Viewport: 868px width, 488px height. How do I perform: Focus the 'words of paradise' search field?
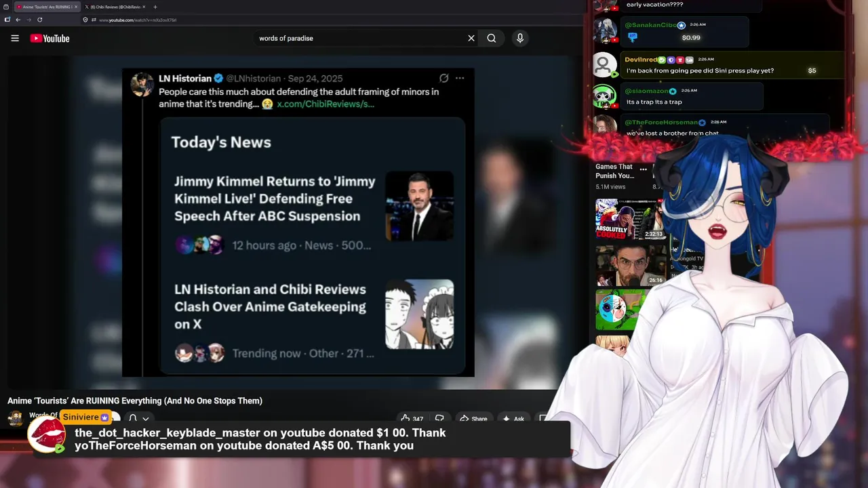pos(359,39)
